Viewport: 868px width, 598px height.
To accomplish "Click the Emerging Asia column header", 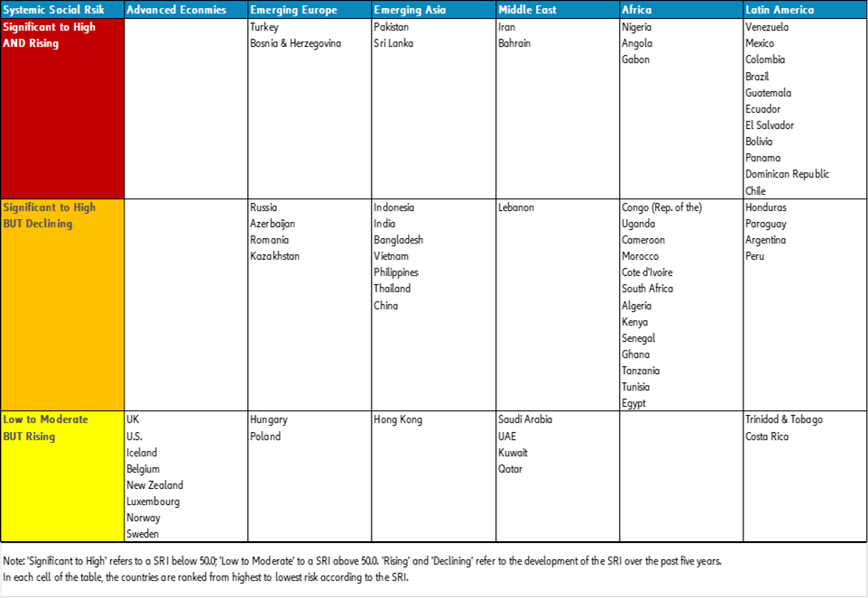I will pos(433,10).
